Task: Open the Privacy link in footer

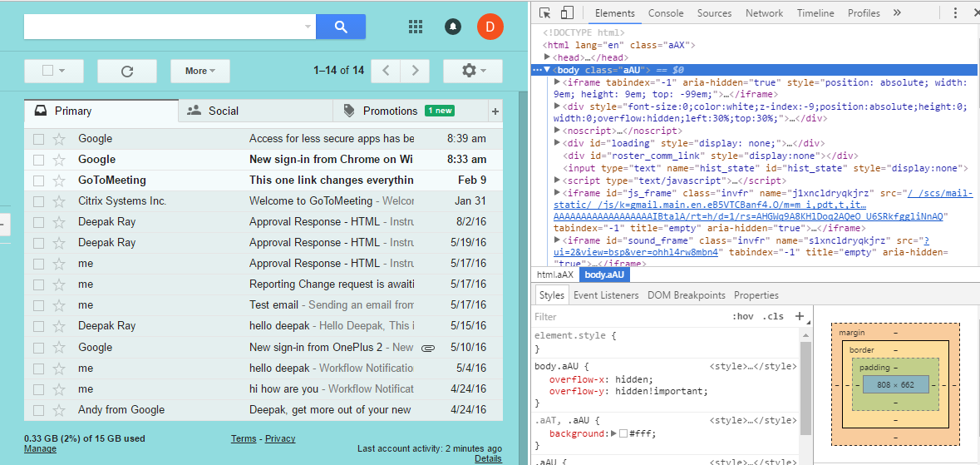Action: pos(280,438)
